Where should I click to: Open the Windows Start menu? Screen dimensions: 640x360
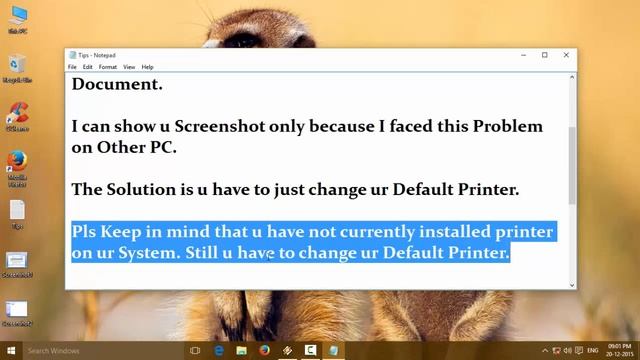click(11, 351)
